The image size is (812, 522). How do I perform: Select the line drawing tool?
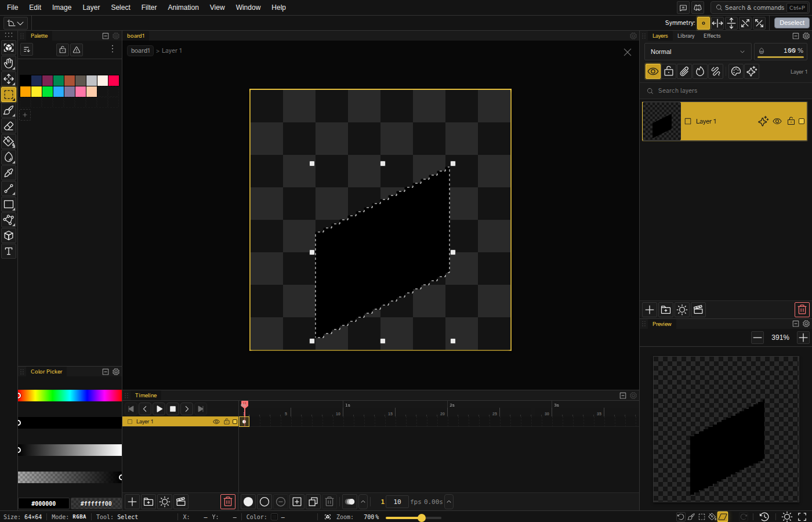pos(9,188)
